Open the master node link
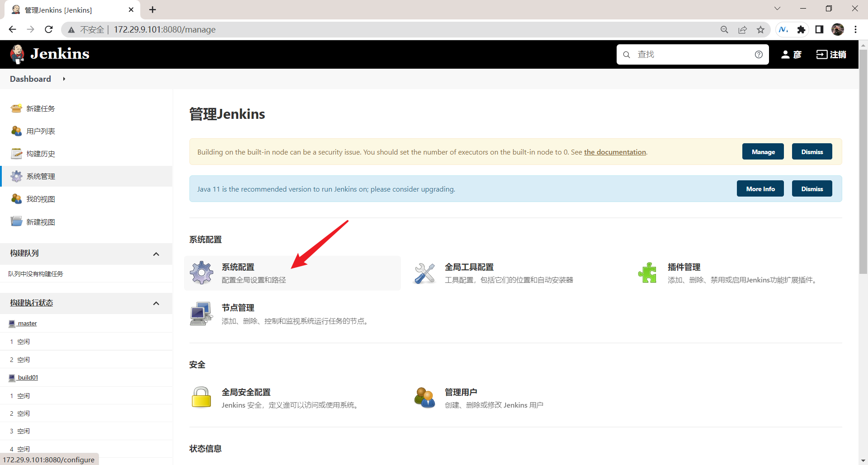Viewport: 868px width, 465px height. (x=27, y=324)
